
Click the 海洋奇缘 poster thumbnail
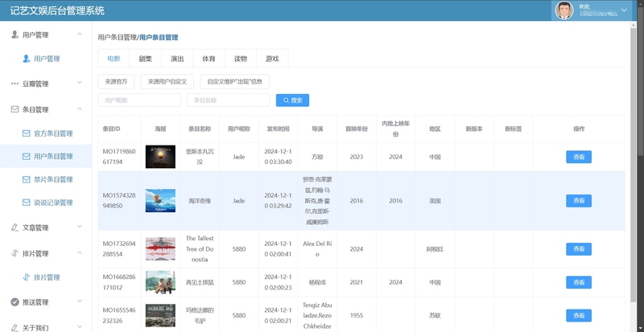tap(160, 201)
